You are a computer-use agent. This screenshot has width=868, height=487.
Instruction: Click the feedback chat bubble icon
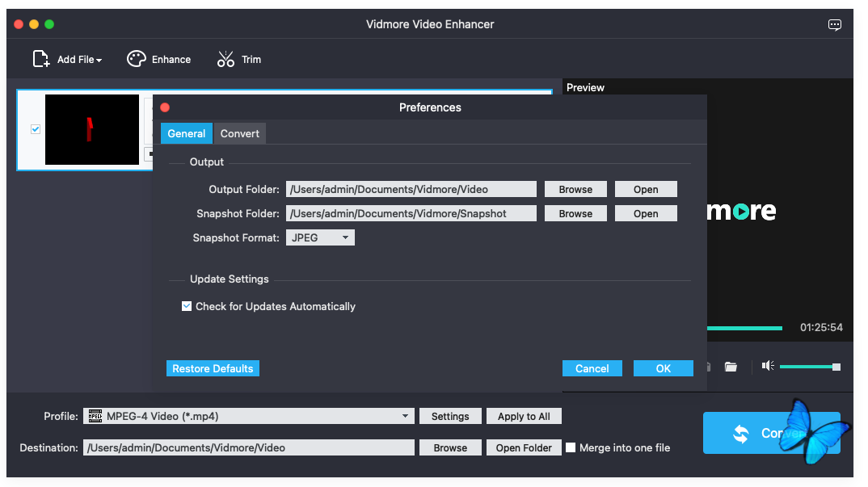click(835, 24)
